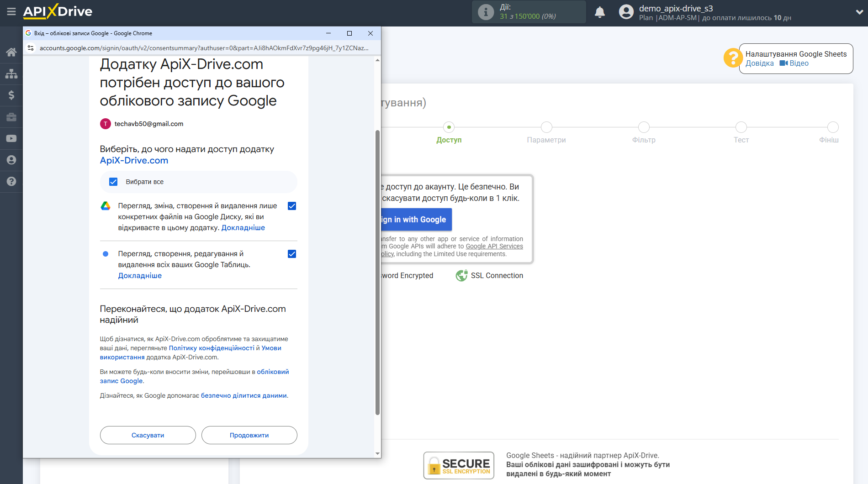This screenshot has height=484, width=868.
Task: Click the Скасувати button
Action: tap(148, 435)
